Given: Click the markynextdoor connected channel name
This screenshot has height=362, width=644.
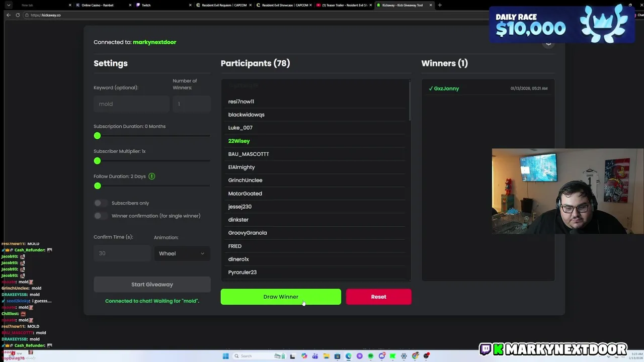Looking at the screenshot, I should 154,42.
